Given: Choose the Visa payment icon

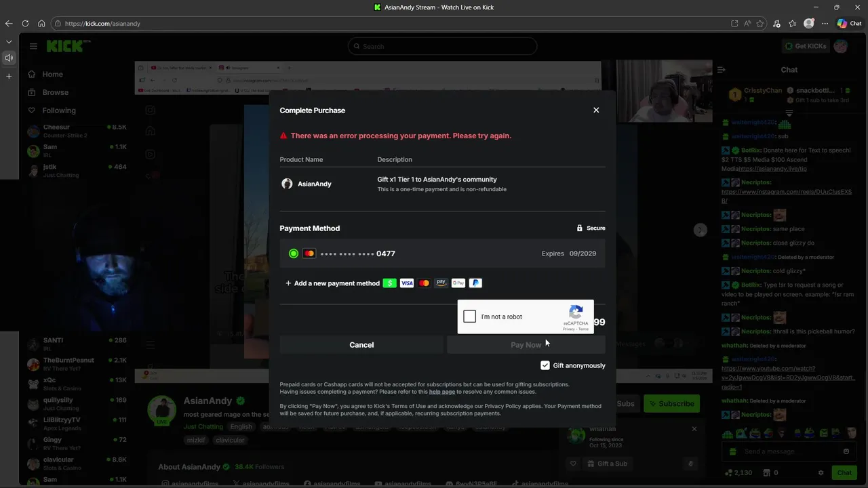Looking at the screenshot, I should coord(407,283).
